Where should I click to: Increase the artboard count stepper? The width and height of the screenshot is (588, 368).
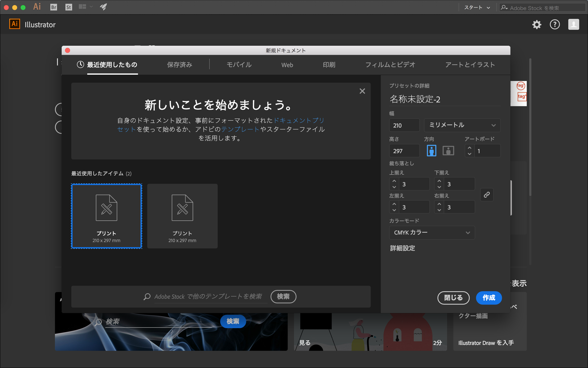tap(470, 148)
